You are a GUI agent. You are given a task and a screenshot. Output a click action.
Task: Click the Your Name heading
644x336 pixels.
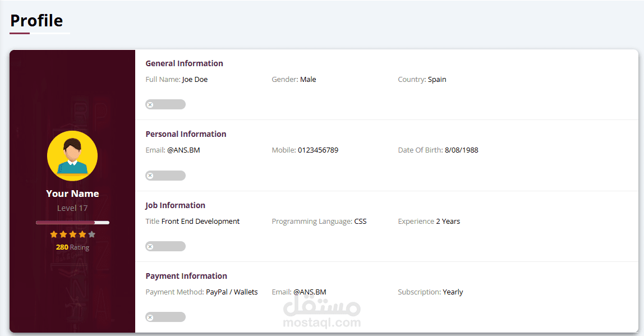(x=73, y=194)
